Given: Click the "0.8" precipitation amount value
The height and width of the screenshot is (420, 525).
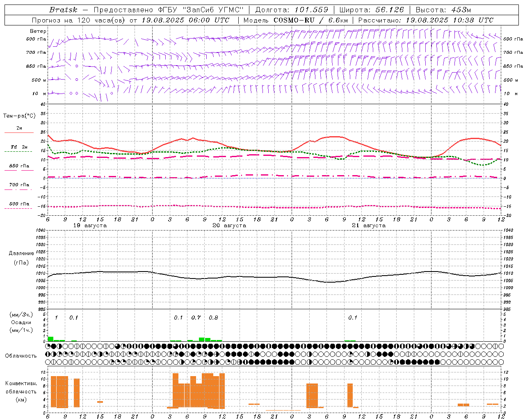Looking at the screenshot, I should [x=213, y=318].
